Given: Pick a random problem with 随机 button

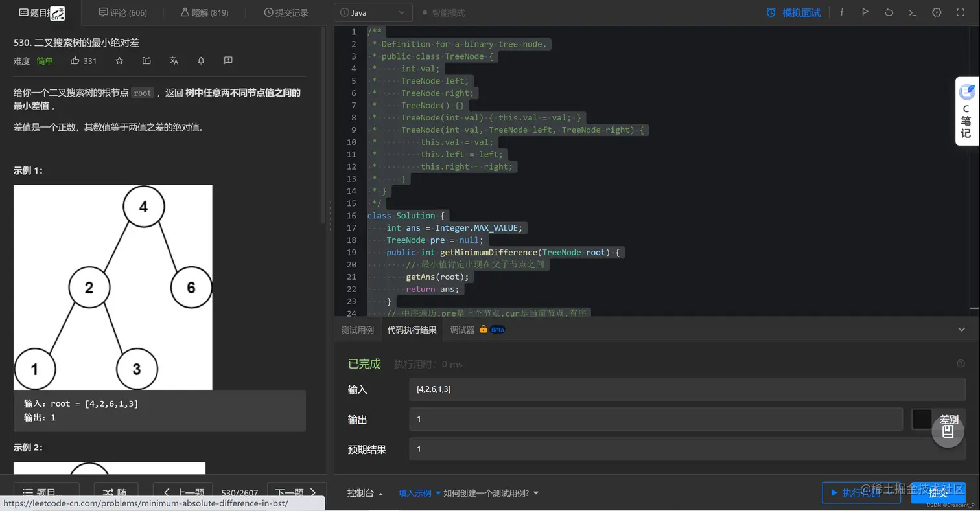Looking at the screenshot, I should 116,493.
